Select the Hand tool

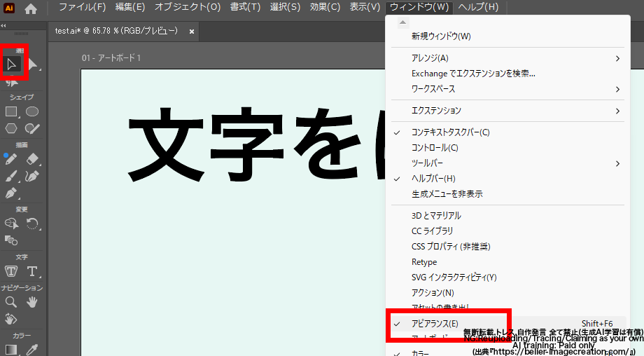(32, 302)
